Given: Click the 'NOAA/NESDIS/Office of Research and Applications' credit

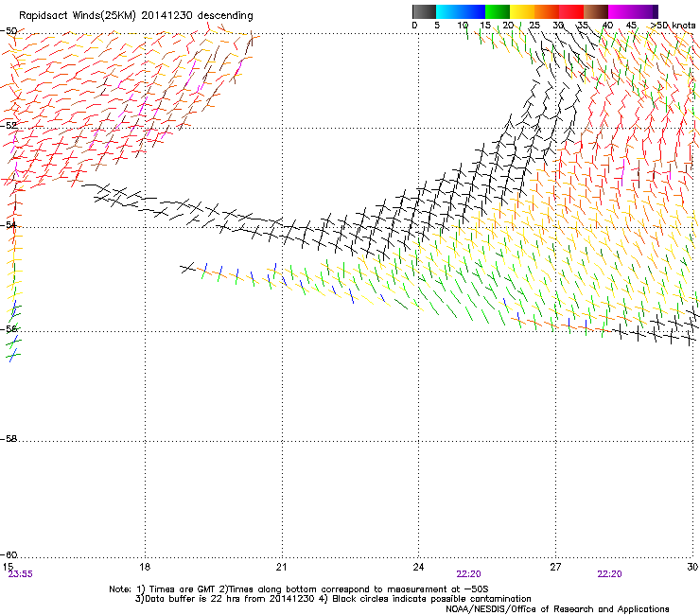Looking at the screenshot, I should point(557,609).
